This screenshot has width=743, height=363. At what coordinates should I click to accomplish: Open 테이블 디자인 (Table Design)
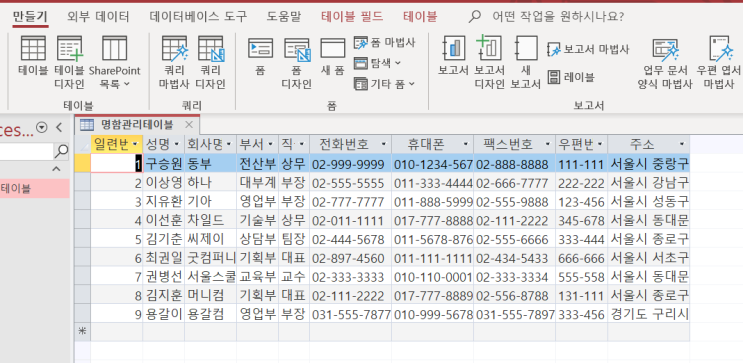[x=70, y=63]
